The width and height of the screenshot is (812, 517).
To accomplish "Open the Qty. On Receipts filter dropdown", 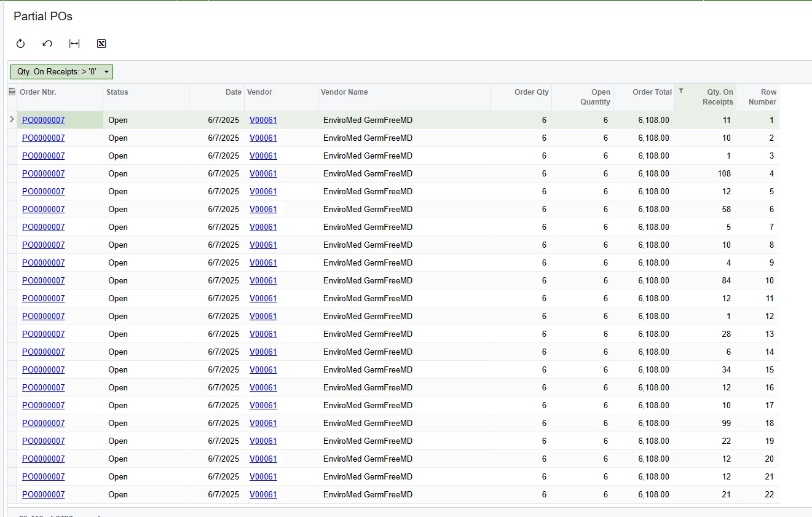I will click(x=61, y=72).
